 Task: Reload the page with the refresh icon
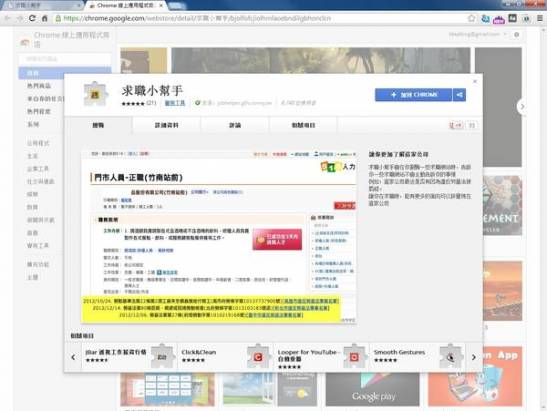point(32,18)
